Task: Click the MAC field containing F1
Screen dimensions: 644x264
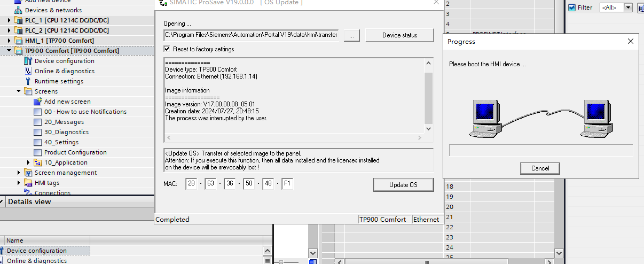Action: click(287, 184)
